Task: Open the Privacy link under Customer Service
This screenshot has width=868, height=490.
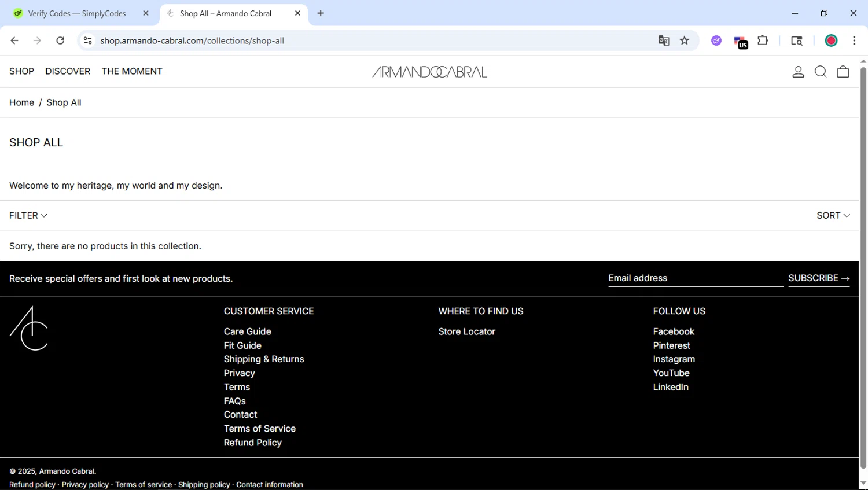Action: click(239, 373)
